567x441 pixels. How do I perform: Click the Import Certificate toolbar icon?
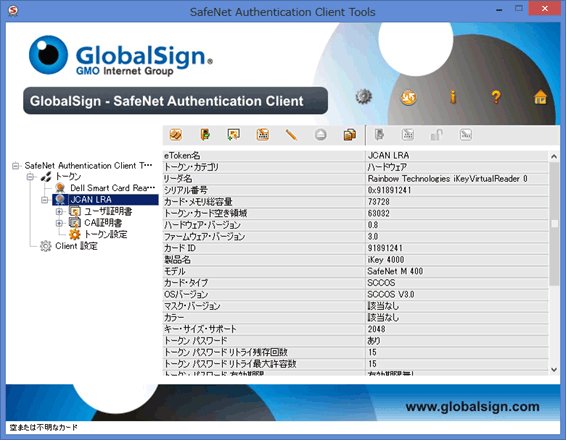pos(234,135)
